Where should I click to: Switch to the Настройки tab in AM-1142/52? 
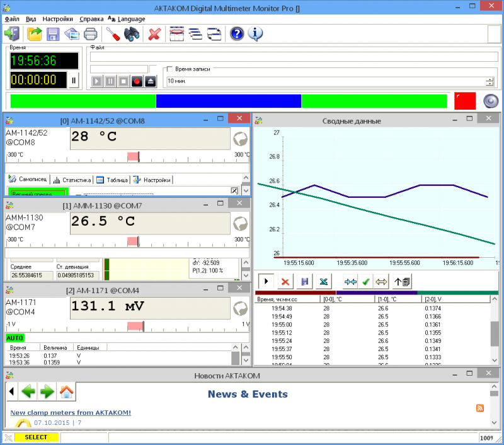[152, 180]
